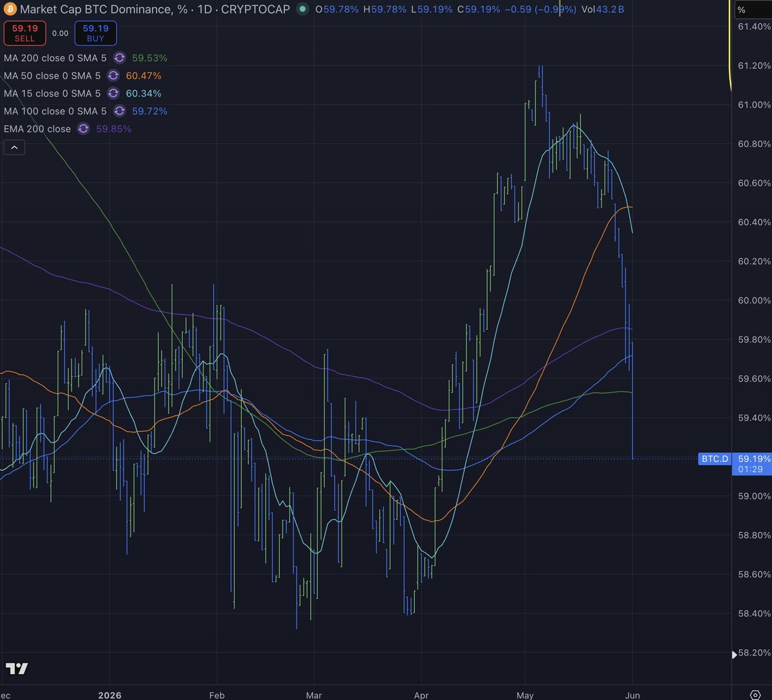
Task: Collapse the indicator legend with chevron button
Action: click(x=14, y=147)
